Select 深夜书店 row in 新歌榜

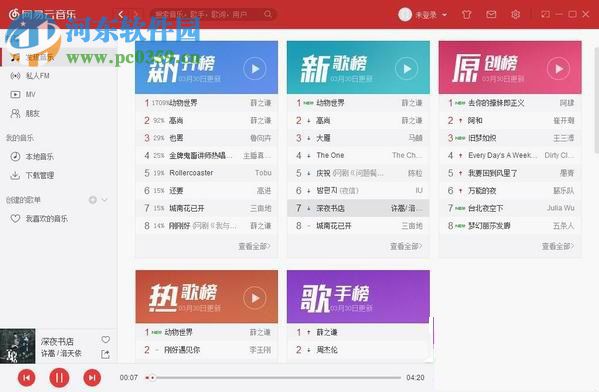pos(358,208)
